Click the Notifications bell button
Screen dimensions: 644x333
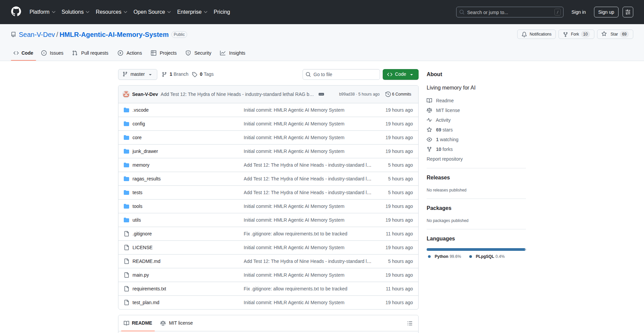point(536,34)
